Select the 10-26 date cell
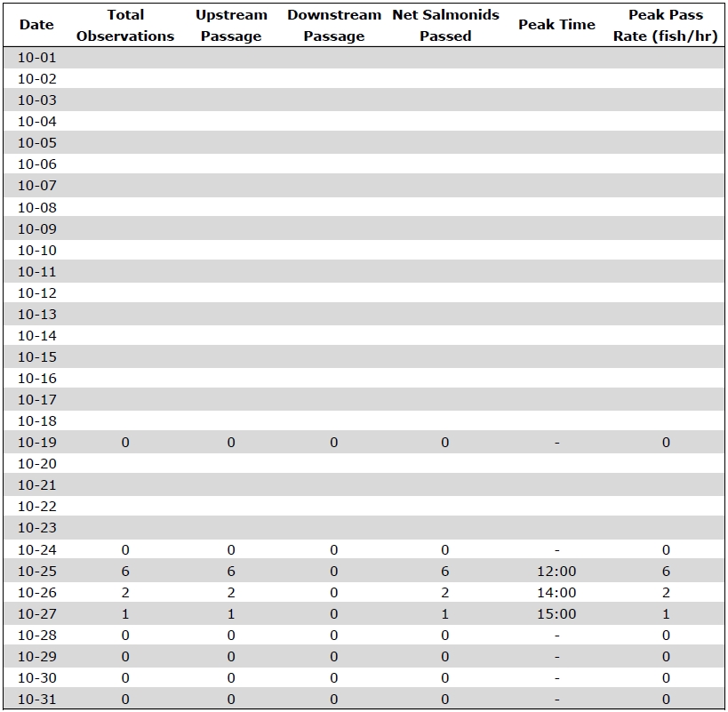 coord(37,593)
